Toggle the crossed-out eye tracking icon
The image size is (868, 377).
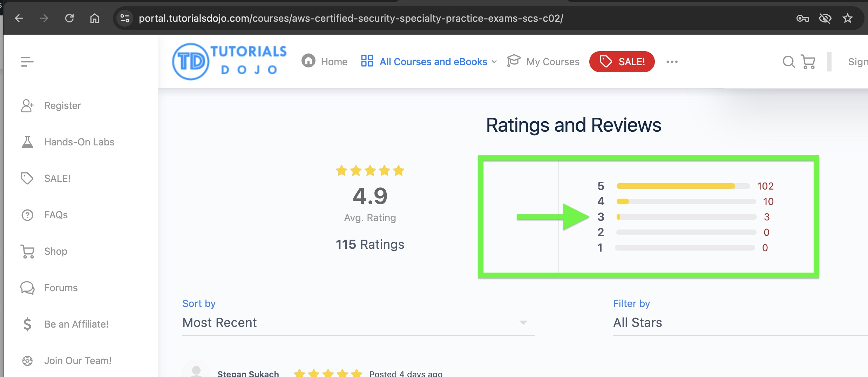coord(825,18)
